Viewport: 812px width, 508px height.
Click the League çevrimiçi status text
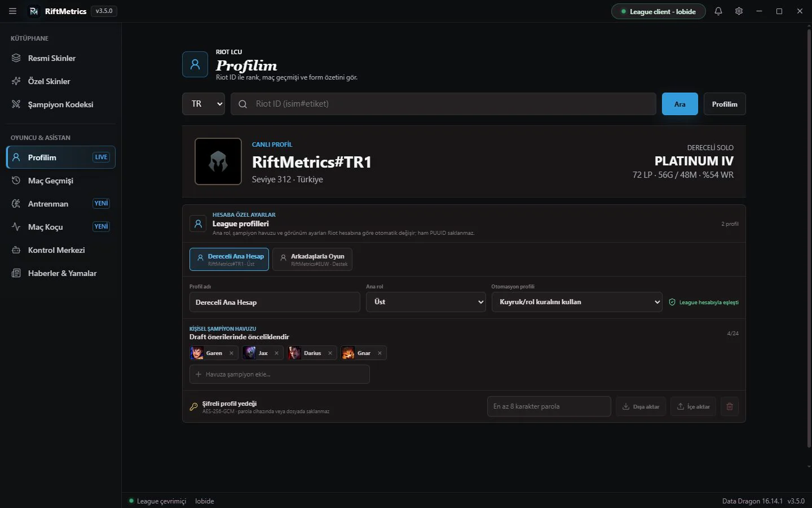161,501
